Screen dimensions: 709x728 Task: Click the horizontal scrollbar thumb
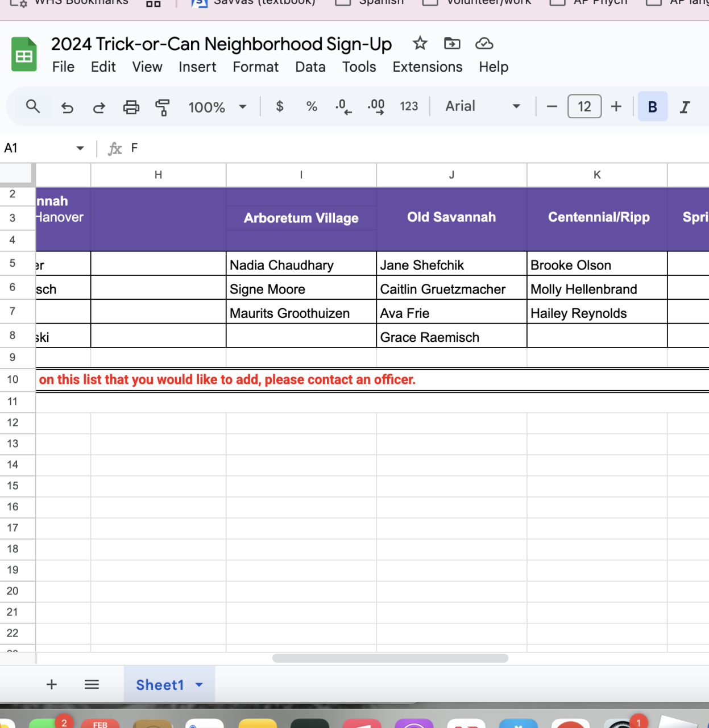point(390,658)
